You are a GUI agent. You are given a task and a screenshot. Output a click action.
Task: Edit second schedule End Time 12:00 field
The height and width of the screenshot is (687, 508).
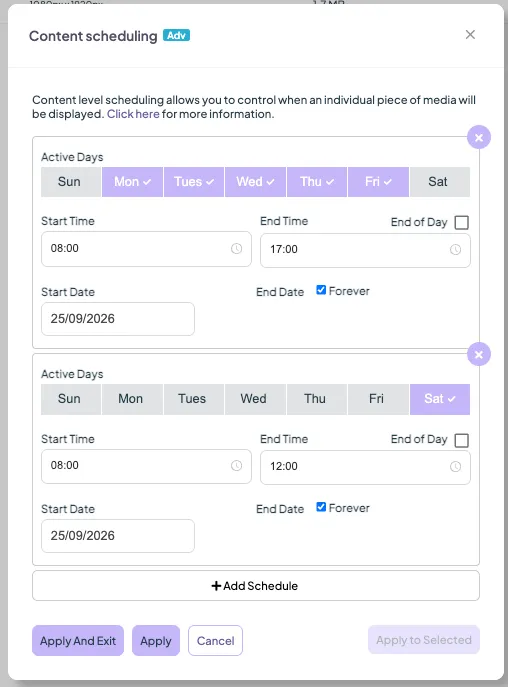[365, 467]
